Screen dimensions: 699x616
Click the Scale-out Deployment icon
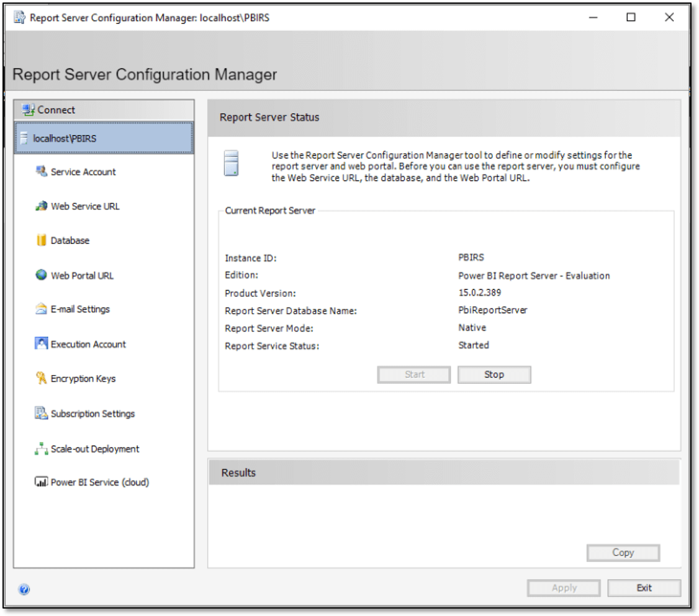click(x=41, y=448)
